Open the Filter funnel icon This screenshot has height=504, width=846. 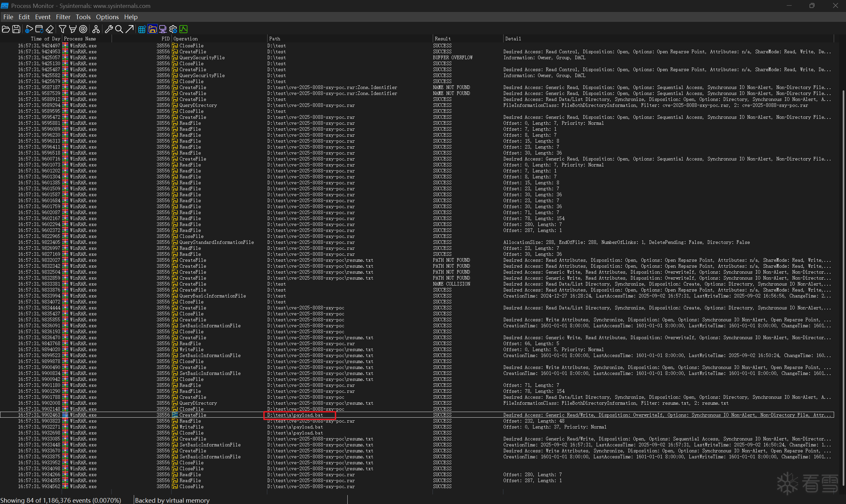[x=63, y=29]
